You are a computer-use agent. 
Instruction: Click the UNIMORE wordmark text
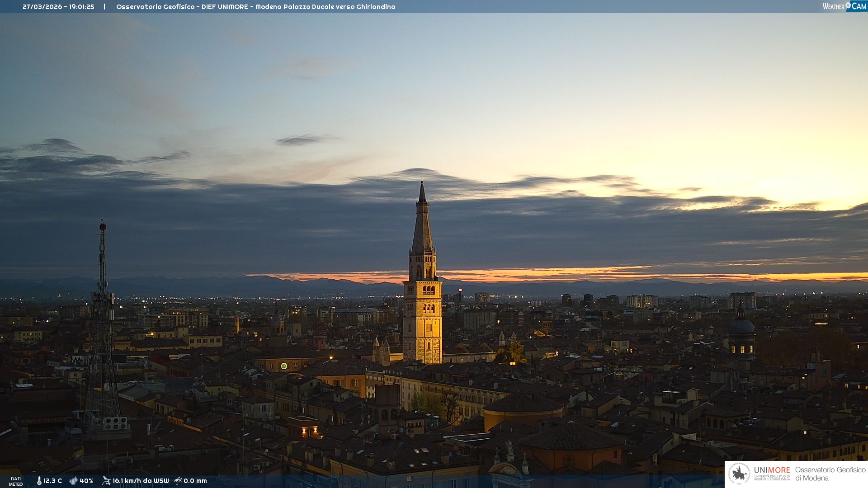[772, 470]
